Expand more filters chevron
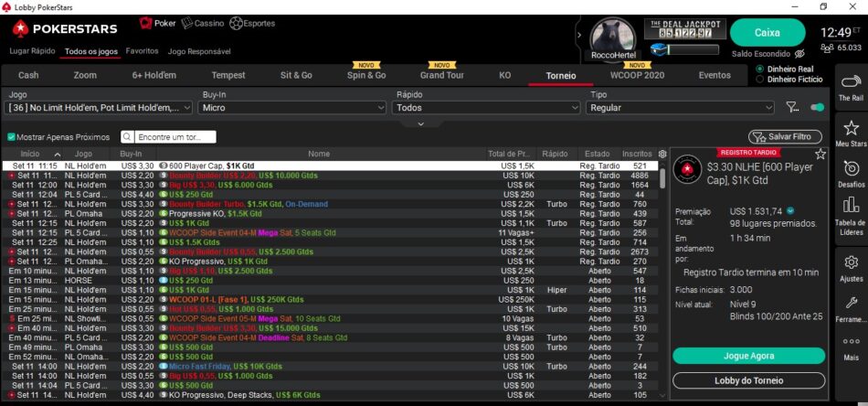The image size is (868, 406). pyautogui.click(x=420, y=123)
